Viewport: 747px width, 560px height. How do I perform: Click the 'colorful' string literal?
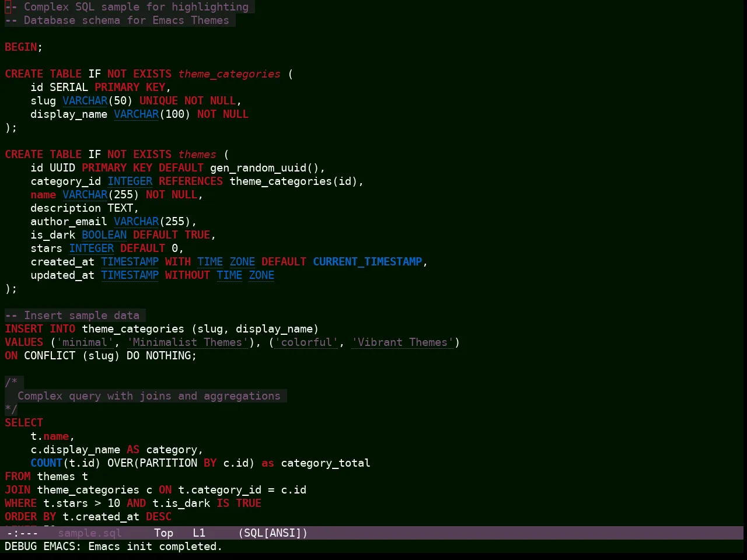click(306, 342)
